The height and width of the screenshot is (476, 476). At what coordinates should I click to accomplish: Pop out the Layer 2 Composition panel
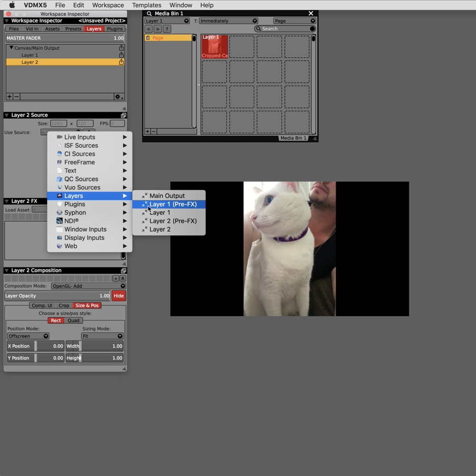pos(123,270)
